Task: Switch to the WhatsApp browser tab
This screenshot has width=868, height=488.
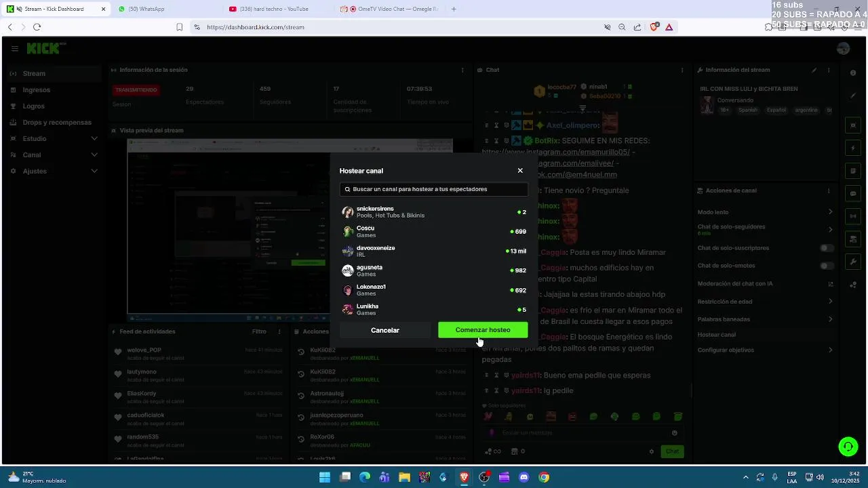Action: coord(166,9)
